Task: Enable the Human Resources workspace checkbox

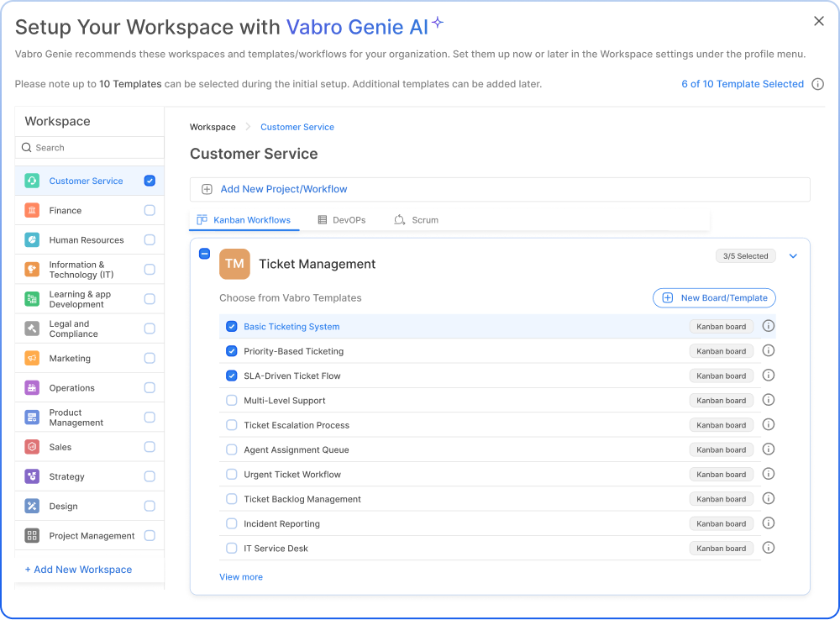Action: (150, 239)
